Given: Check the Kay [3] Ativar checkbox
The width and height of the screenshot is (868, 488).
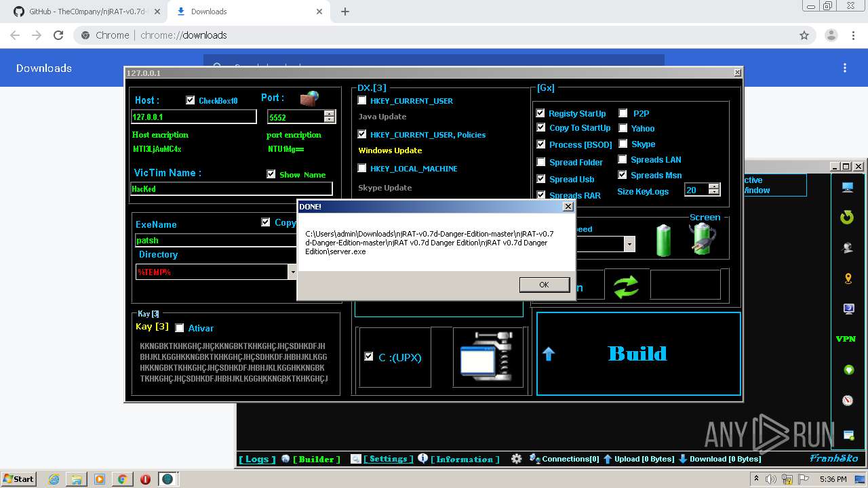Looking at the screenshot, I should click(x=180, y=328).
